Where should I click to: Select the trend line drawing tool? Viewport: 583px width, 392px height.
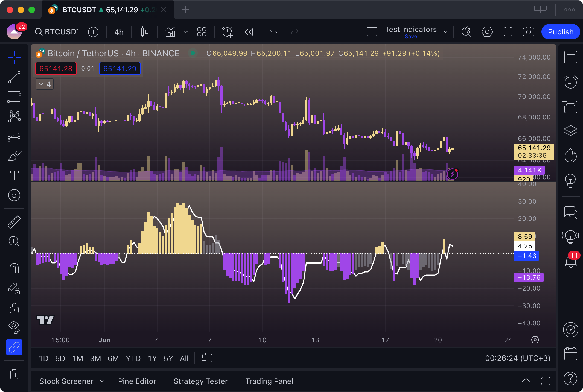[x=14, y=77]
